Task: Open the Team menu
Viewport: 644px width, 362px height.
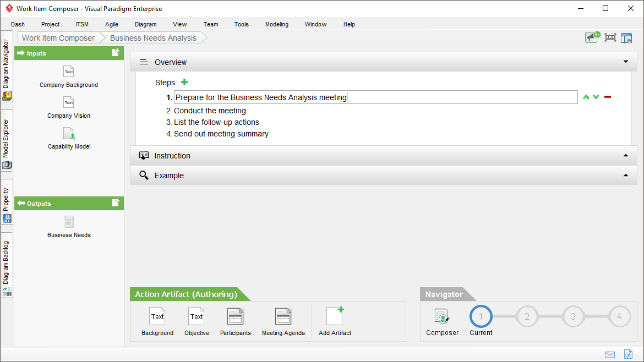Action: coord(211,24)
